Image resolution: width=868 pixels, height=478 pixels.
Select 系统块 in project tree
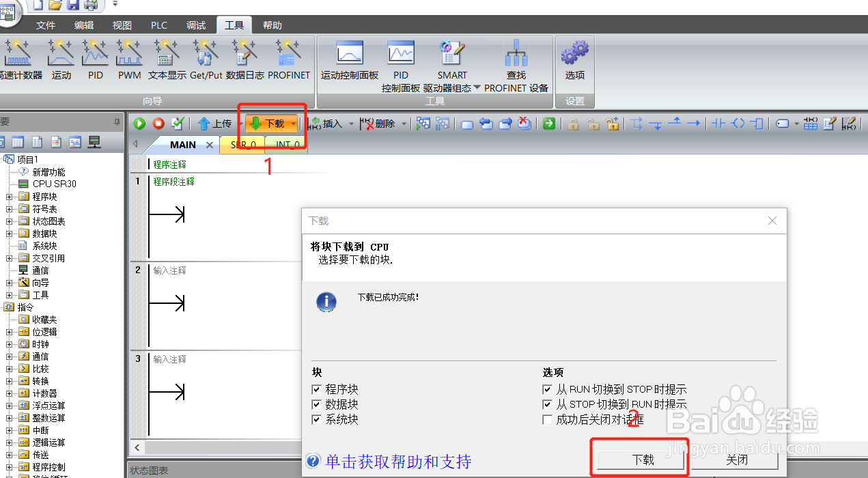pyautogui.click(x=44, y=246)
